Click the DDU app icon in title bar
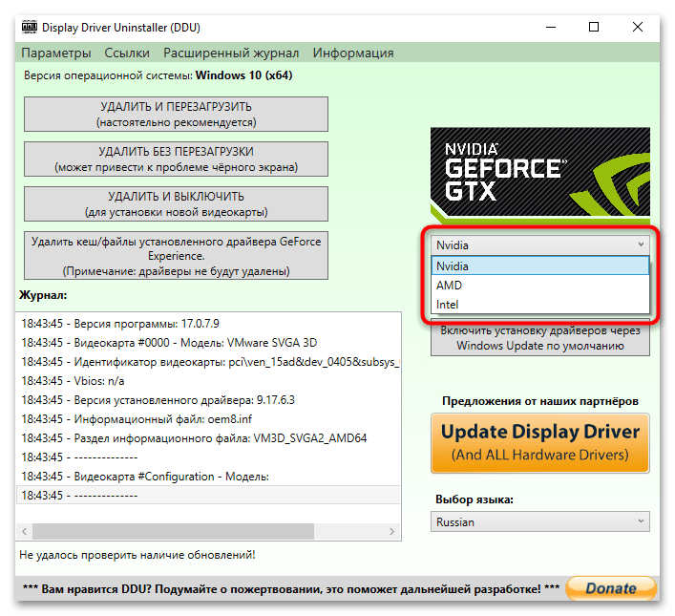 tap(30, 27)
